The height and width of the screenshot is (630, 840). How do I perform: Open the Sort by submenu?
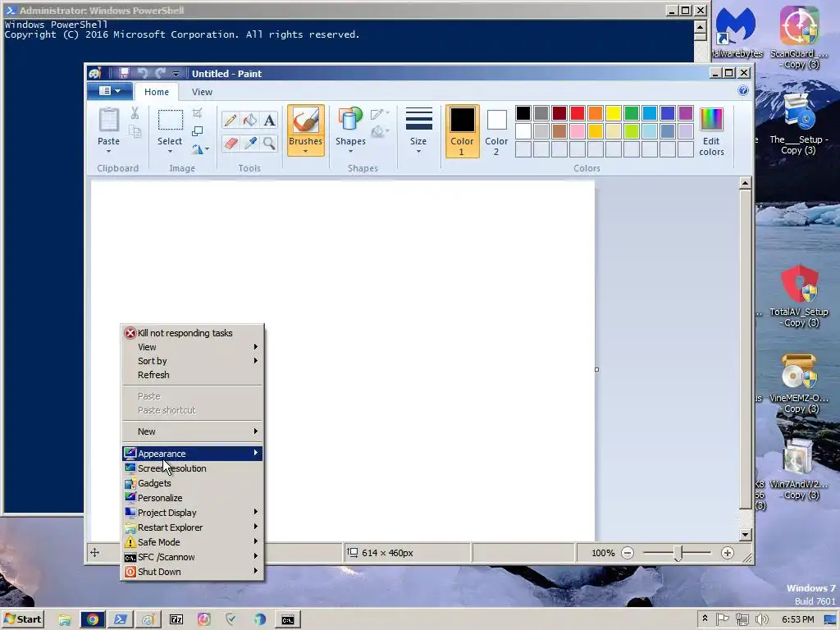click(192, 361)
